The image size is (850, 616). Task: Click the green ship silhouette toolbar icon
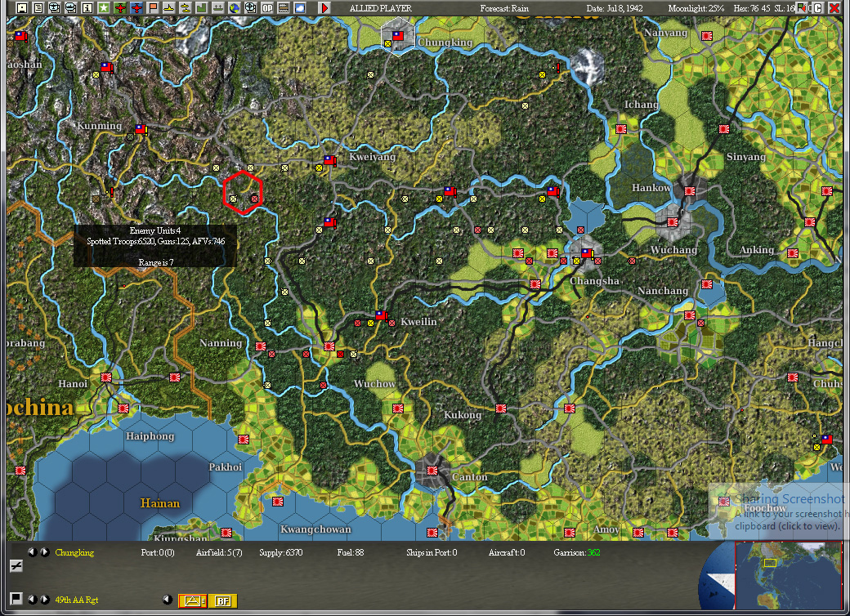point(217,8)
